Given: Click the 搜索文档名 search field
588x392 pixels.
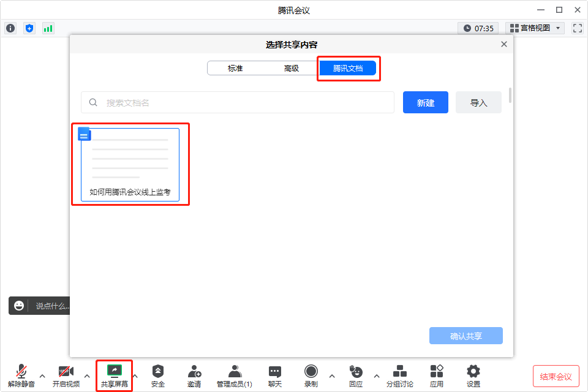Looking at the screenshot, I should [238, 102].
